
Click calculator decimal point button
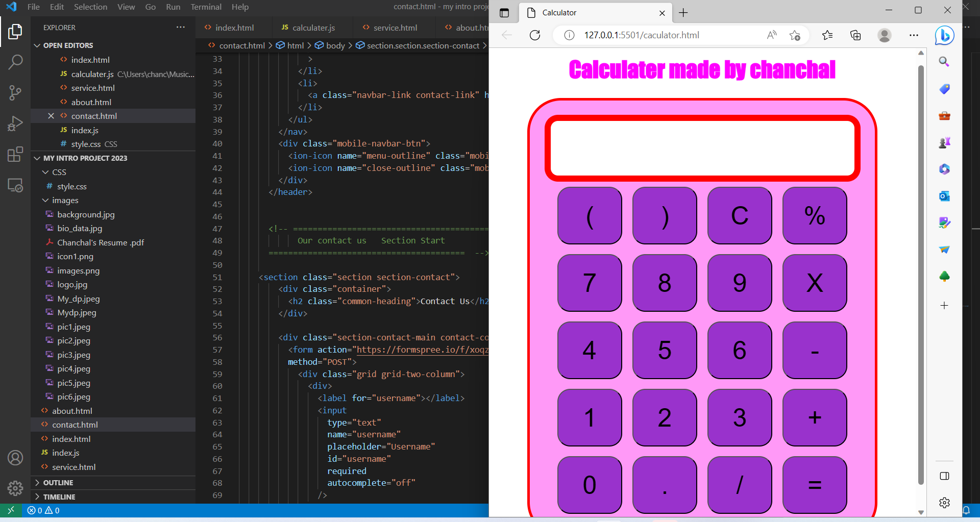(665, 485)
